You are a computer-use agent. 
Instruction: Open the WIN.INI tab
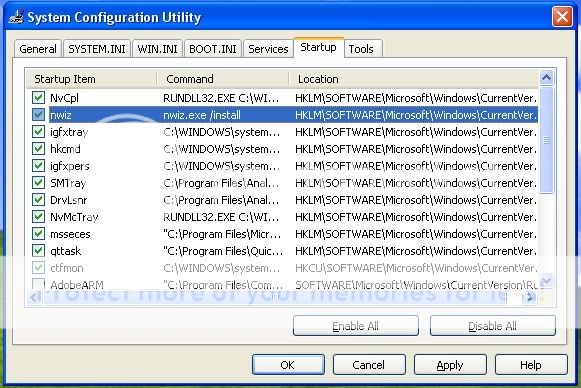pyautogui.click(x=157, y=49)
